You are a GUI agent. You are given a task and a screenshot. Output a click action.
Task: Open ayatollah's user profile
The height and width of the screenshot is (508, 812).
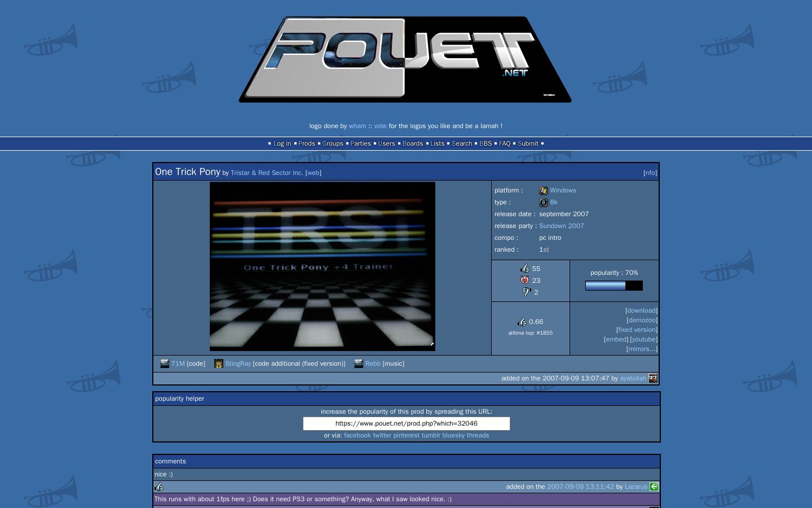point(633,378)
